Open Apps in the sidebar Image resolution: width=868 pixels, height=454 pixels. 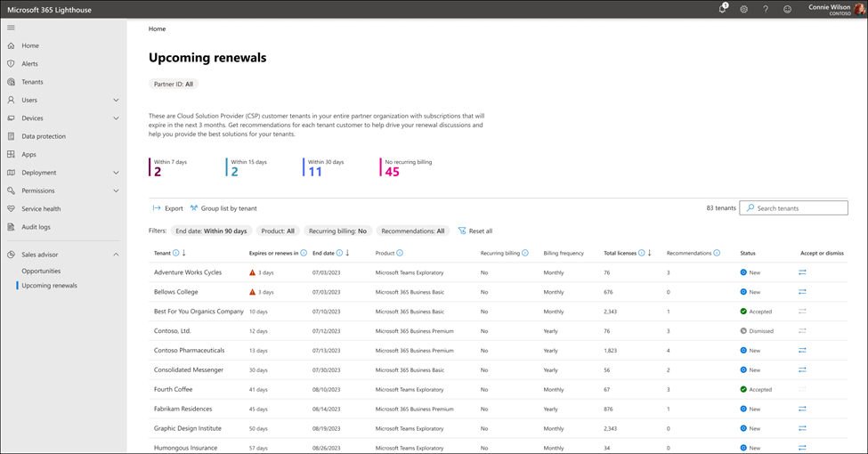pyautogui.click(x=28, y=155)
